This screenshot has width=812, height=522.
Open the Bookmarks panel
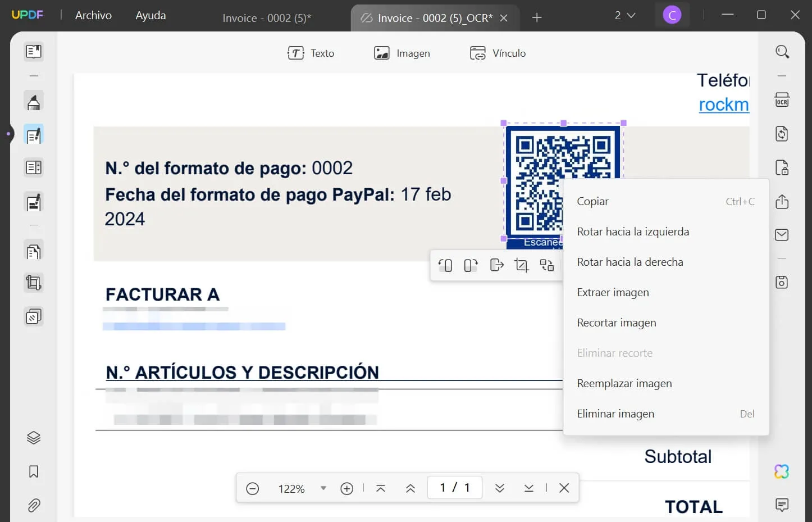point(34,471)
